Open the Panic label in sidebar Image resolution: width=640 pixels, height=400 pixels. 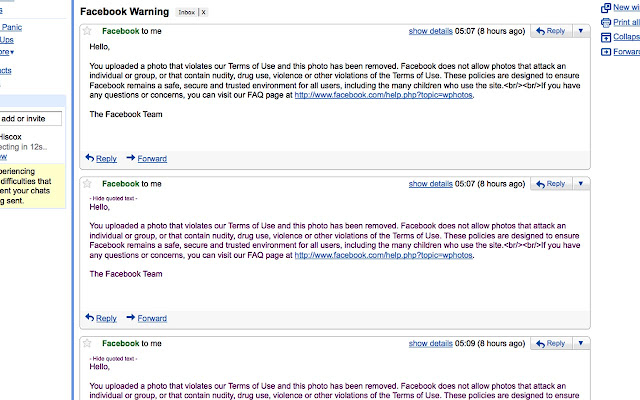click(11, 27)
